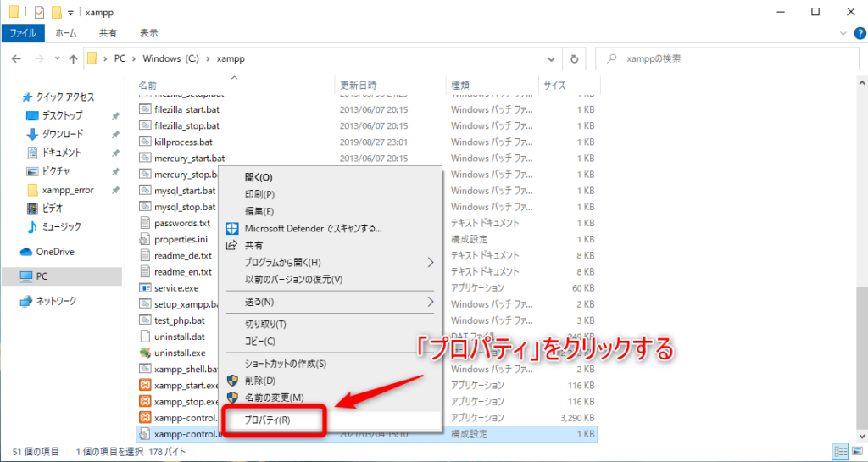
Task: Select killprocess.bat file icon
Action: [x=145, y=142]
